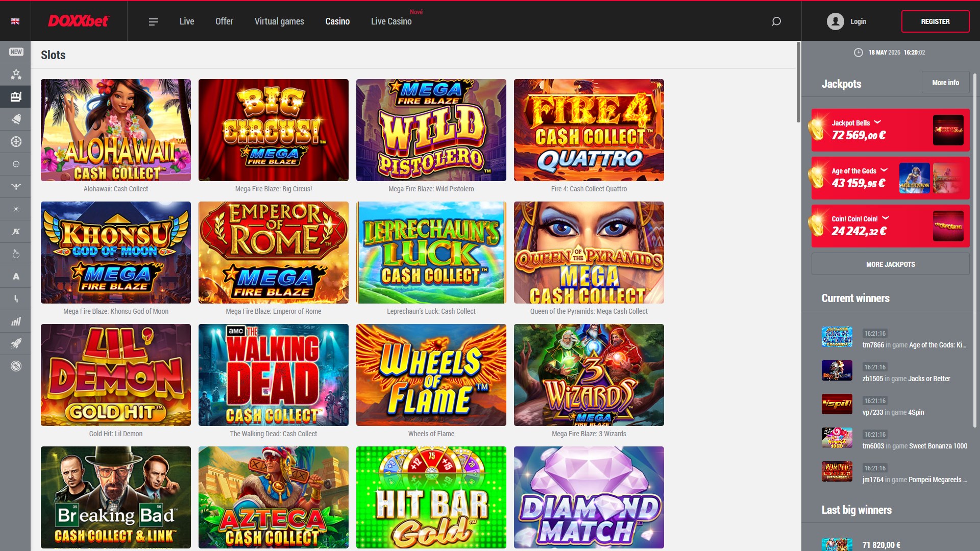This screenshot has width=980, height=551.
Task: Open the bar chart sidebar icon
Action: click(x=16, y=321)
